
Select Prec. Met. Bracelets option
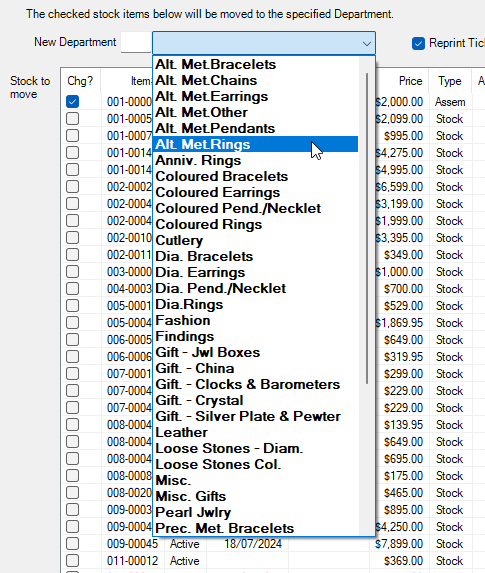click(x=255, y=528)
